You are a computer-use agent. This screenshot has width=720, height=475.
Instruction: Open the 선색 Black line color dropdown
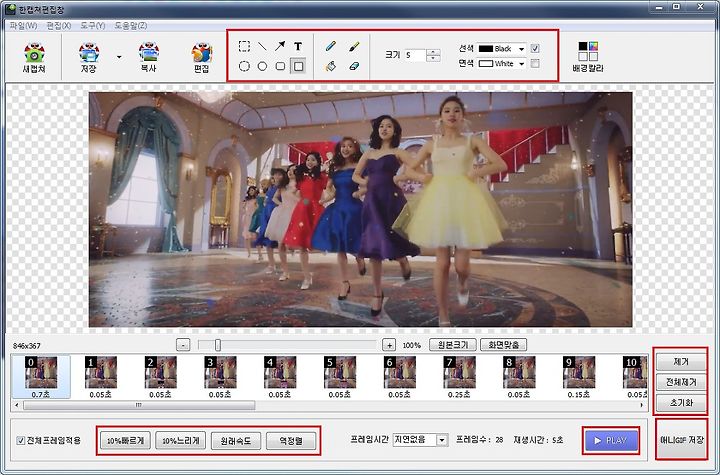(x=501, y=48)
